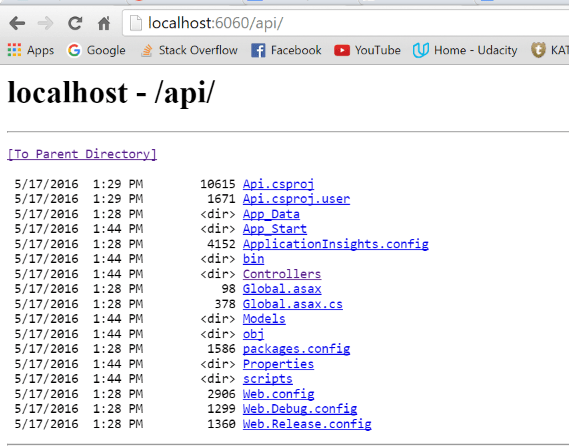This screenshot has width=571, height=448.
Task: Open the KAT bookmark icon
Action: pos(538,50)
